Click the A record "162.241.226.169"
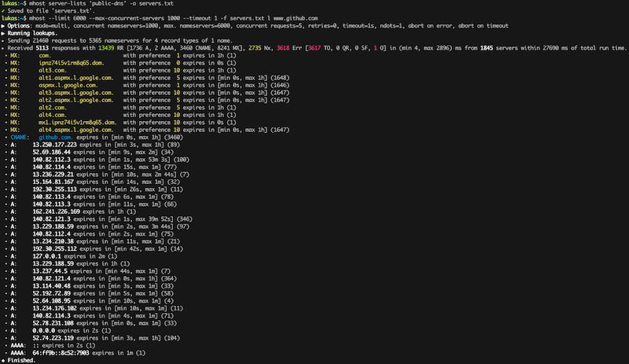 56,211
